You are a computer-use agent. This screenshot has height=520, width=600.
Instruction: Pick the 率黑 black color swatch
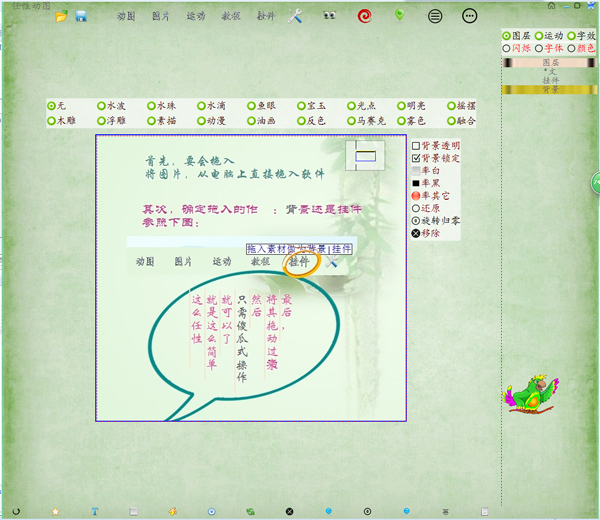[x=416, y=183]
